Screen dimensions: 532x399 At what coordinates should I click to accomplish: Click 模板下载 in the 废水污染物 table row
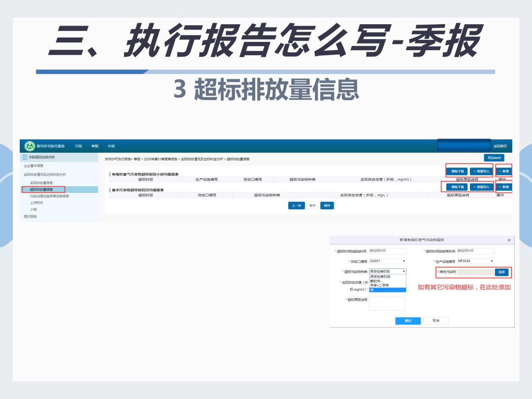coord(457,187)
